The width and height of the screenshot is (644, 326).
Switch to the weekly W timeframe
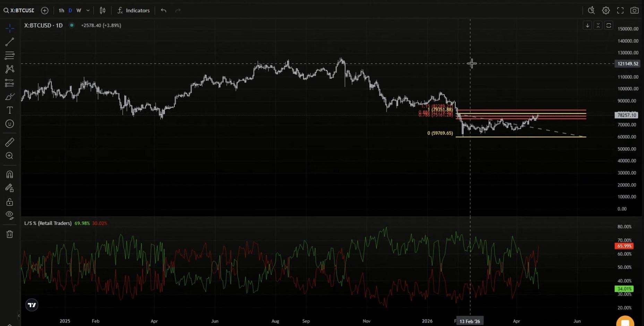tap(79, 10)
